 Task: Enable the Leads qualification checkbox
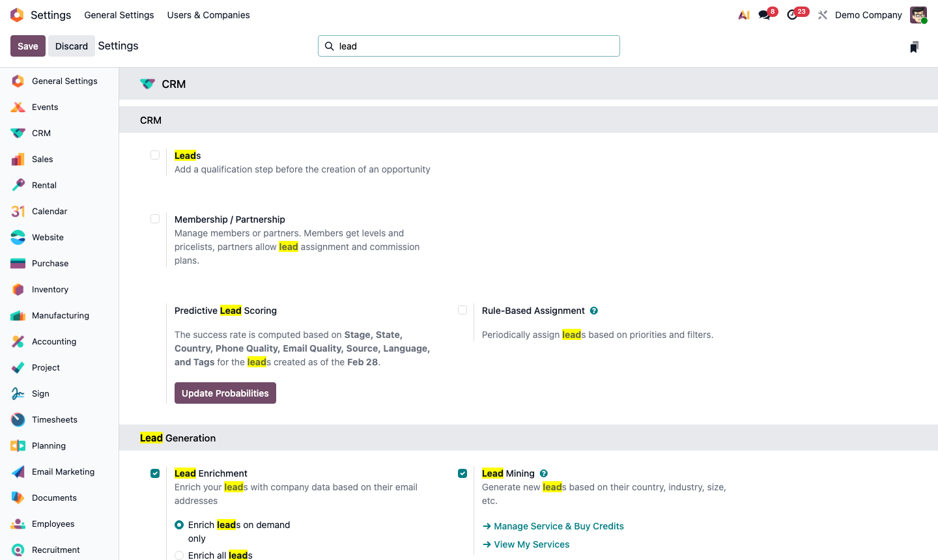click(x=155, y=155)
